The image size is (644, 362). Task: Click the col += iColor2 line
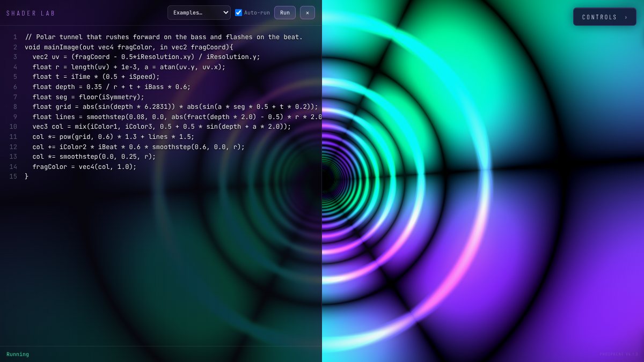pos(138,147)
